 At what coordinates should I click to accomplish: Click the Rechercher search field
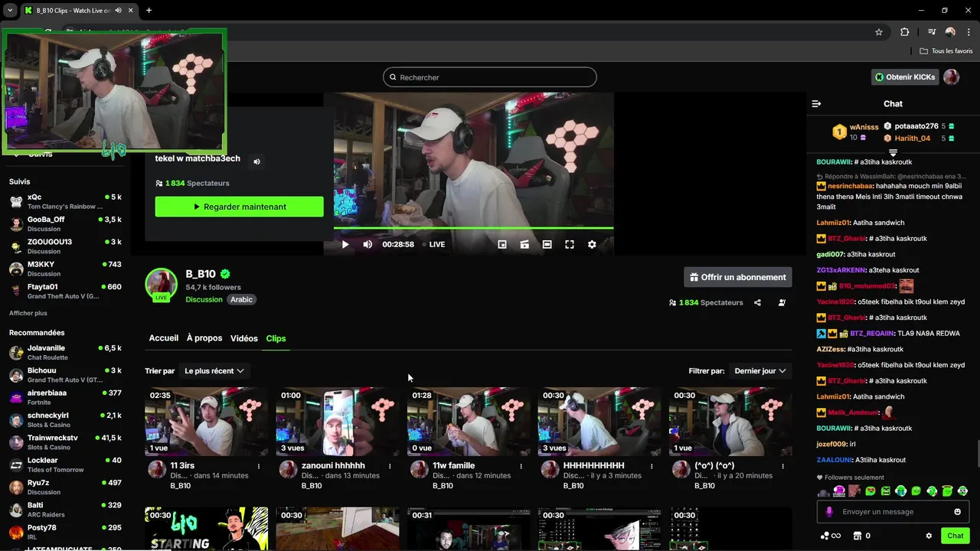tap(490, 77)
